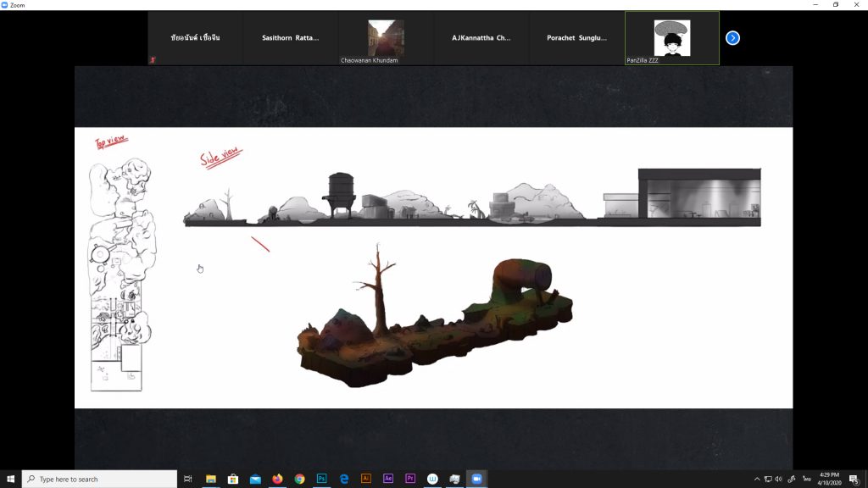Select PanZilla ZZZ participant video tile
The width and height of the screenshot is (868, 488).
point(671,38)
